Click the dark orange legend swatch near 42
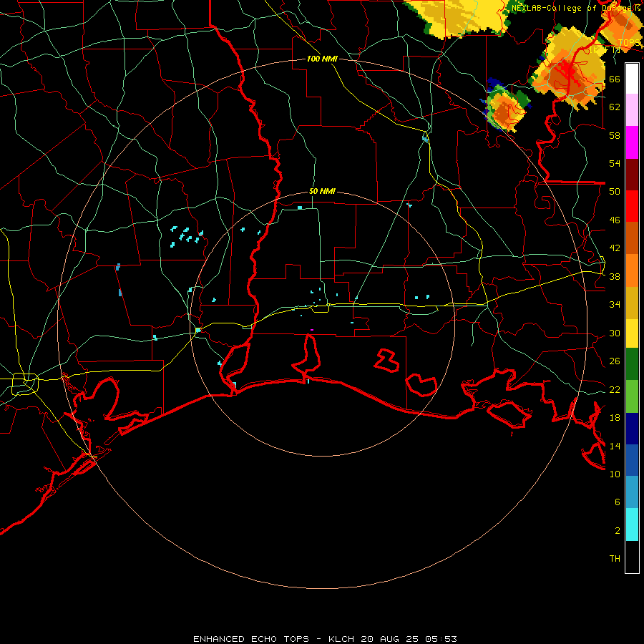 click(x=632, y=238)
